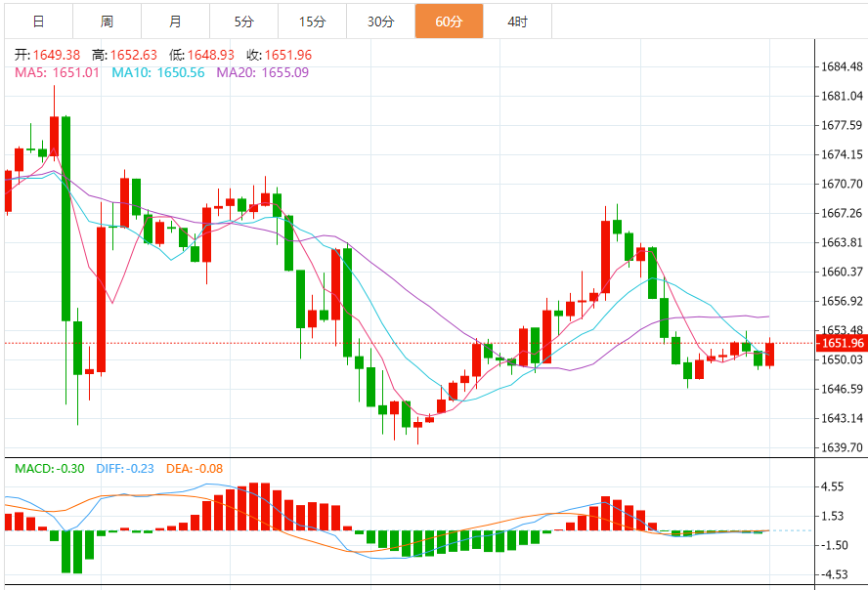Click the 4.55 MACD axis label
The image size is (868, 590).
tap(832, 486)
